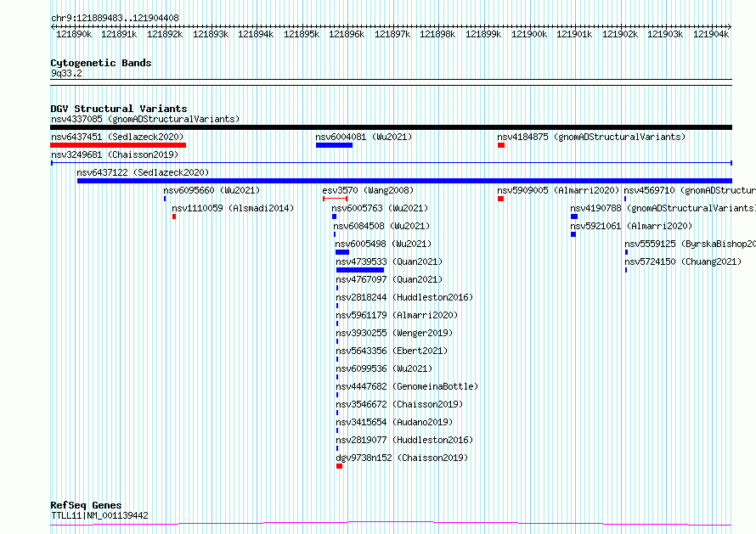
Task: Open nsv3249681 (Chaisson2019) label
Action: click(115, 155)
